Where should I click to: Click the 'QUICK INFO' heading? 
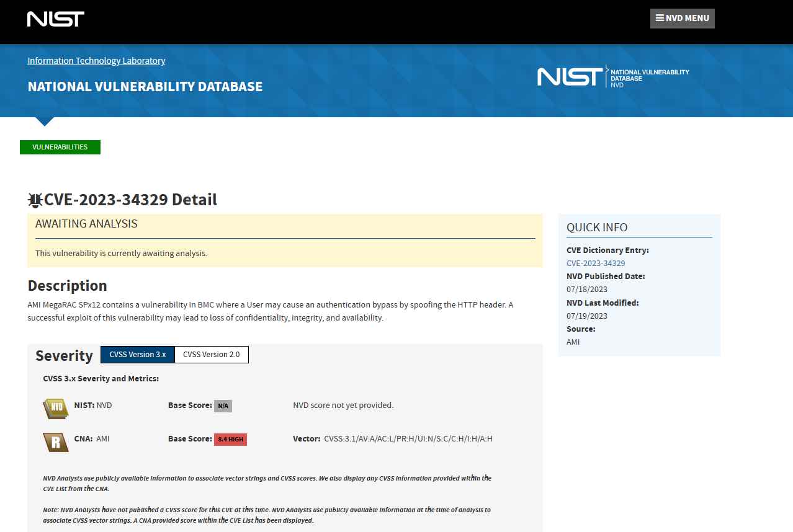tap(597, 228)
